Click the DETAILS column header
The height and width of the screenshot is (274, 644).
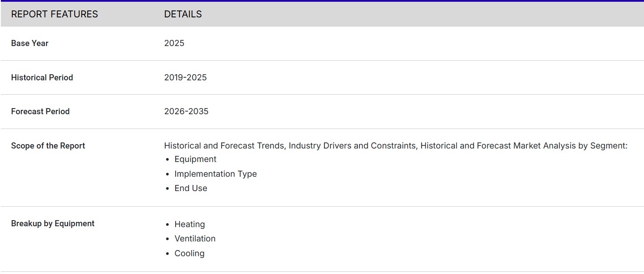coord(183,14)
